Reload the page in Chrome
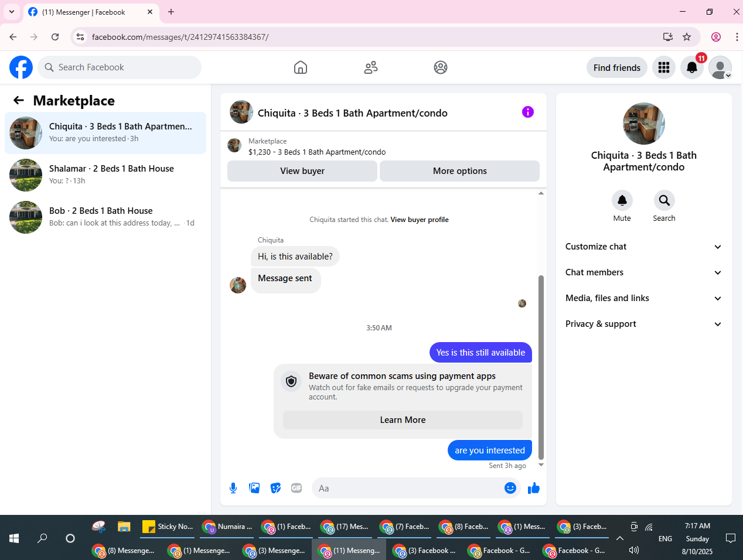743x560 pixels. (x=55, y=37)
